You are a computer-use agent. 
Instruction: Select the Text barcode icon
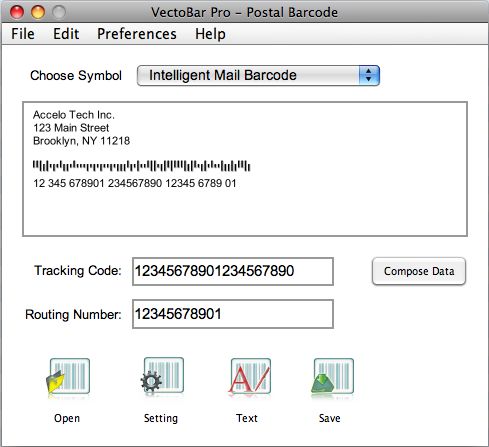tap(250, 376)
